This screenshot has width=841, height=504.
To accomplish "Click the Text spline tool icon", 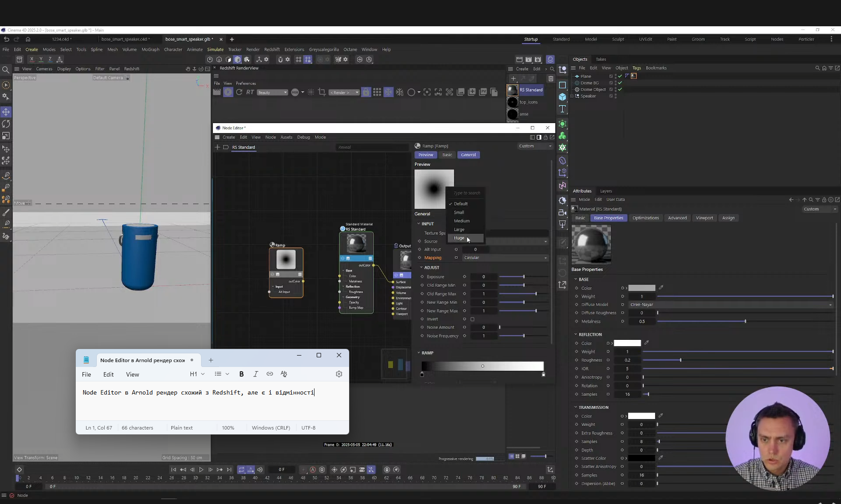I will [x=562, y=109].
